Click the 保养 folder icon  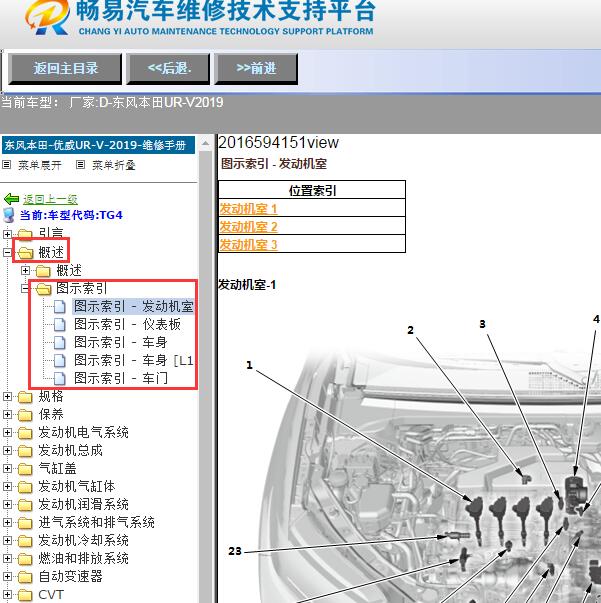(x=25, y=415)
